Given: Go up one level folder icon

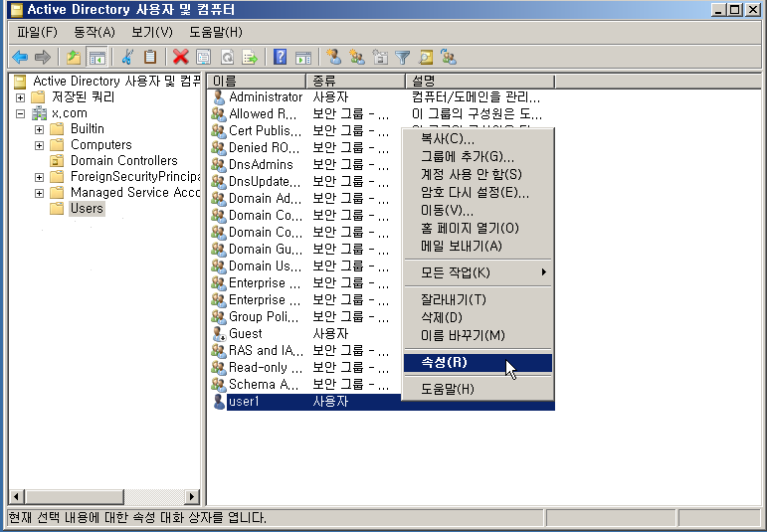Looking at the screenshot, I should pyautogui.click(x=74, y=58).
